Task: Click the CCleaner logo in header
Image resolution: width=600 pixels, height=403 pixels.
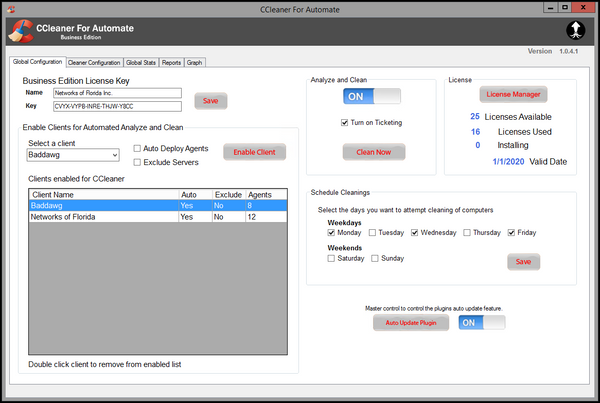Action: (x=20, y=31)
